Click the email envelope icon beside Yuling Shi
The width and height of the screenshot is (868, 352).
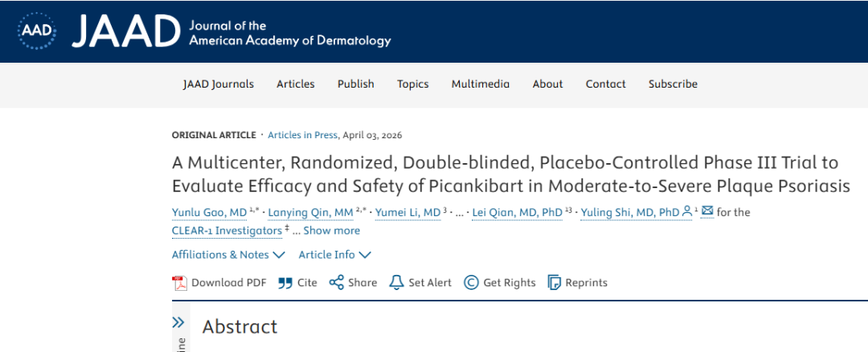click(707, 211)
